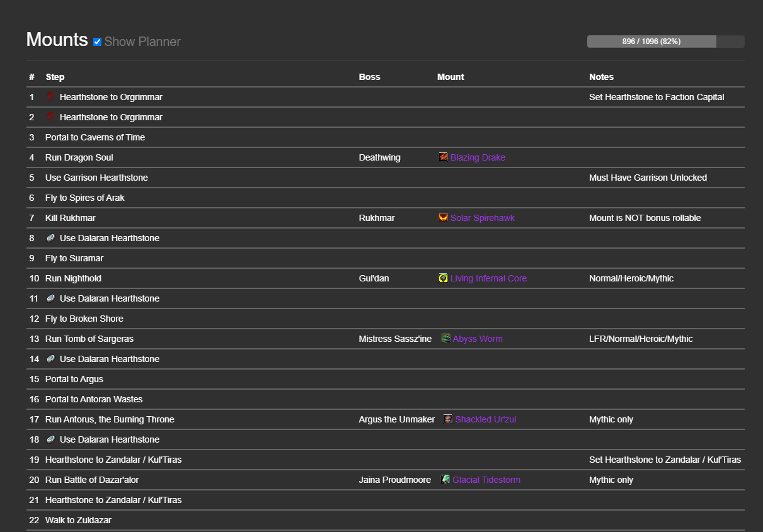Click Dalaran Hearthstone icon in step 14

click(x=50, y=359)
